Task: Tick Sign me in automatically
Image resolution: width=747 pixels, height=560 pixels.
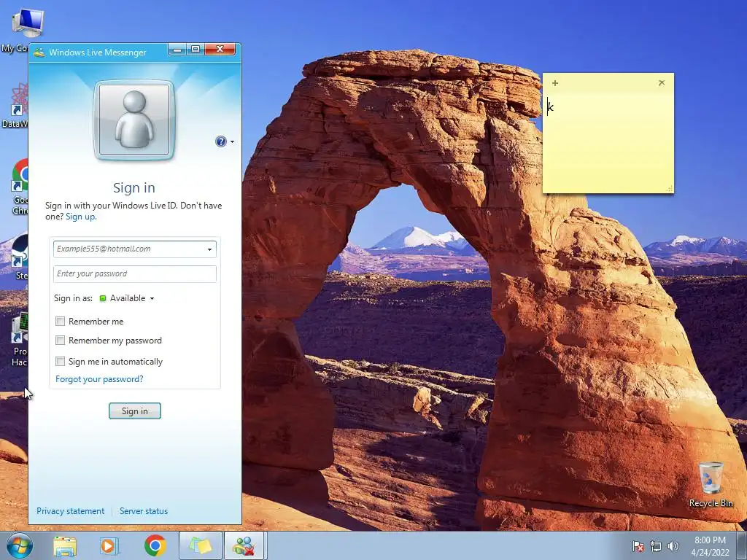Action: click(60, 362)
